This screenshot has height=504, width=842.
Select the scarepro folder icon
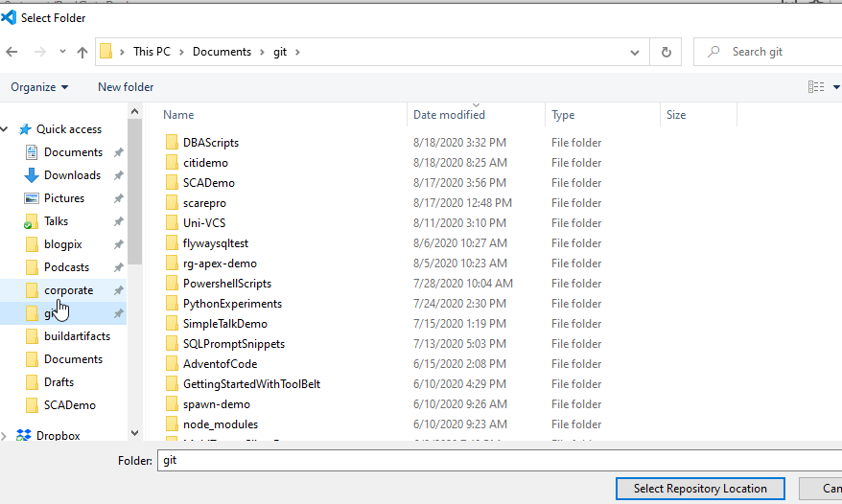click(x=172, y=203)
